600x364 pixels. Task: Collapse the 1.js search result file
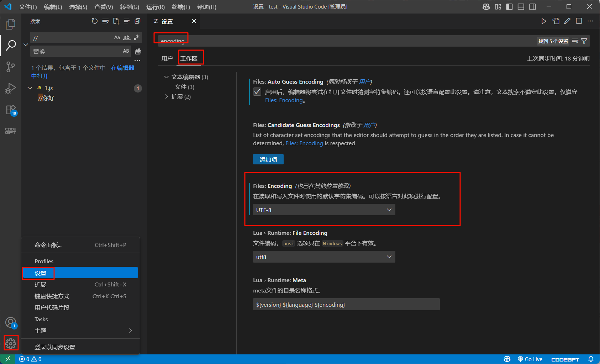(x=30, y=88)
